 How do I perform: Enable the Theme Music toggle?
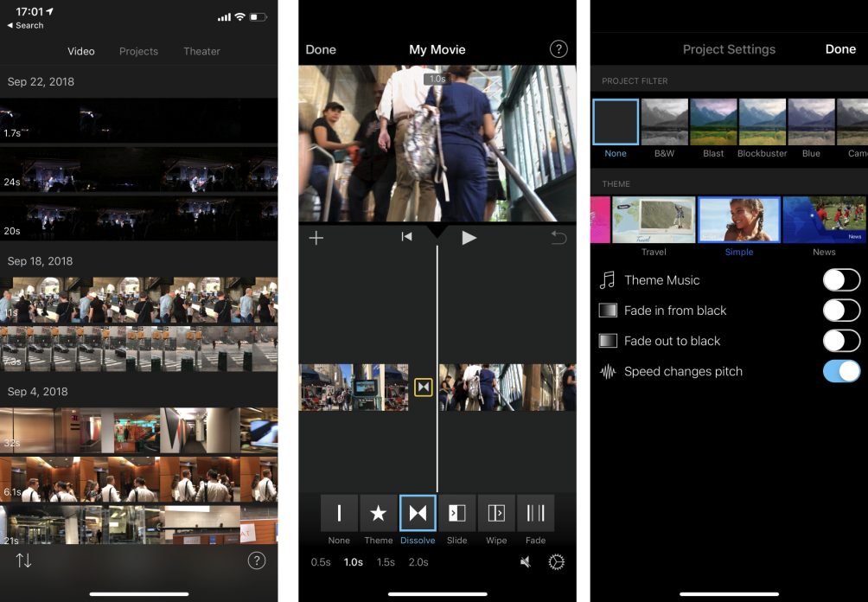coord(840,279)
